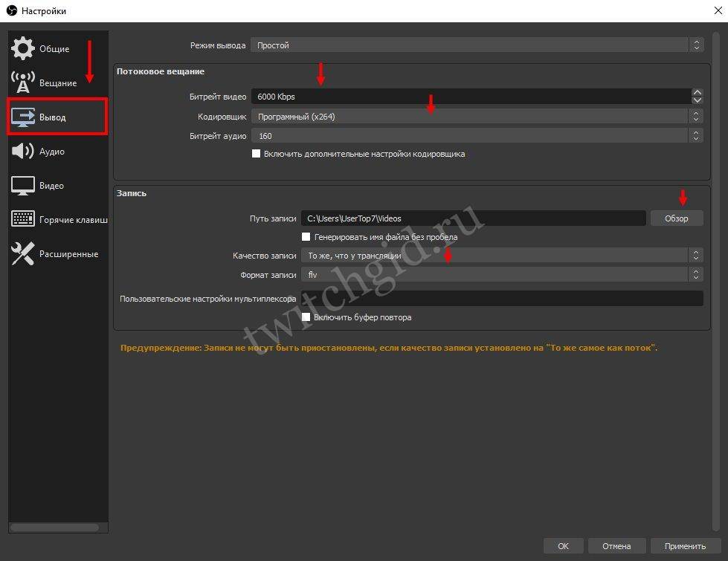The image size is (728, 561).
Task: Click the Вывод monitor-arrow icon
Action: point(23,117)
